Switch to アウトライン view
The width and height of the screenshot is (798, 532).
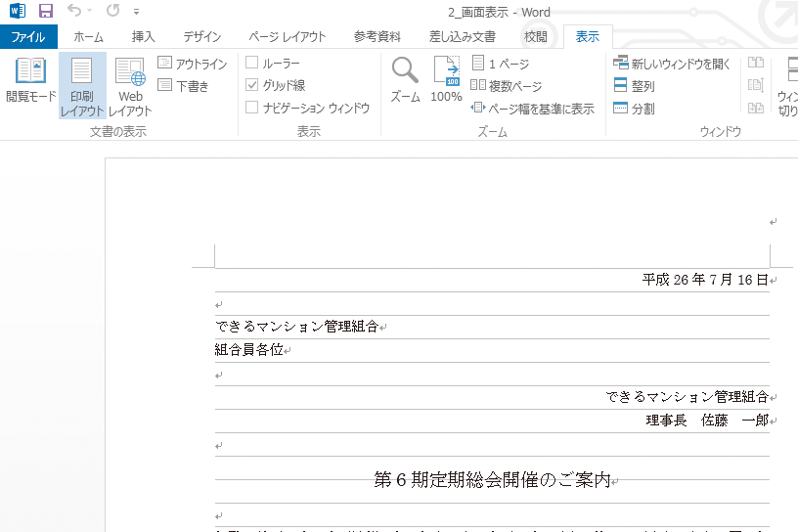tap(193, 64)
